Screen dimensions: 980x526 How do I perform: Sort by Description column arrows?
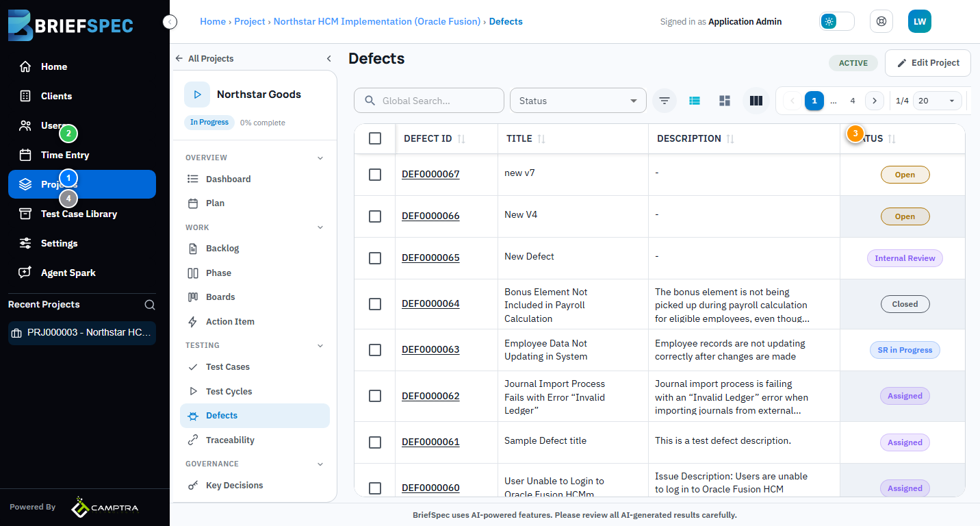(730, 139)
